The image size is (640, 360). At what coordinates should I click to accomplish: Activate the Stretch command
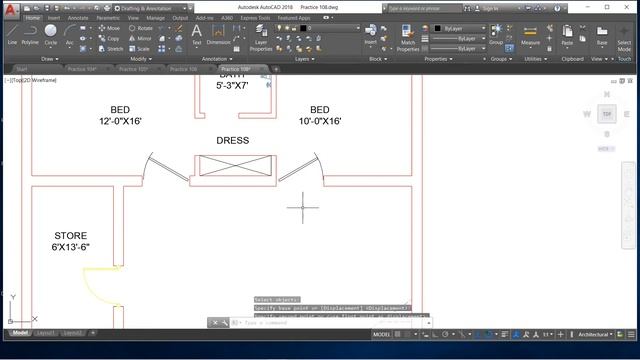111,49
